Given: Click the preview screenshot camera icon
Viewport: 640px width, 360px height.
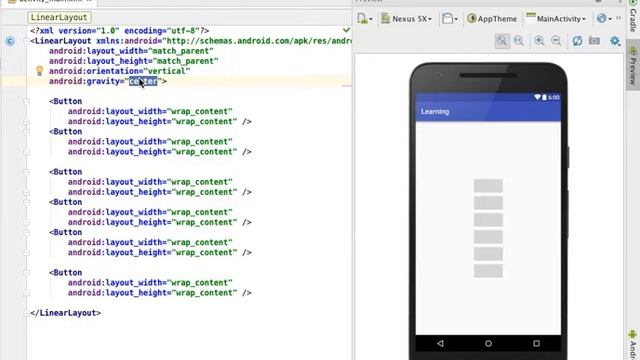Looking at the screenshot, I should 594,41.
